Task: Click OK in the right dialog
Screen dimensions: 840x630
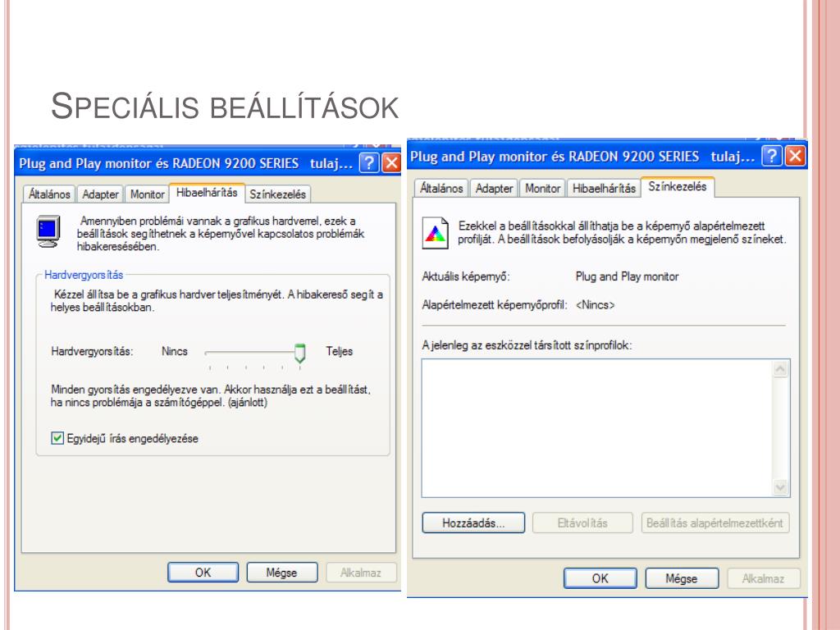Action: click(600, 578)
